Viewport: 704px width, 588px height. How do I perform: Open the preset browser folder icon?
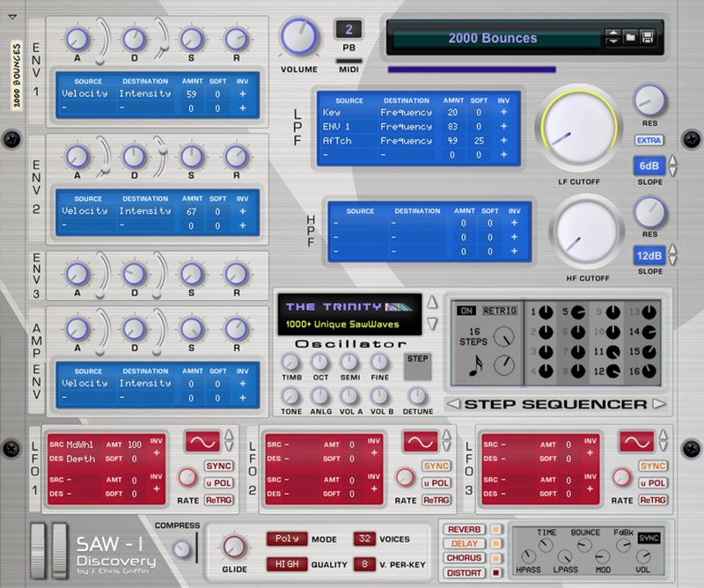tap(631, 37)
